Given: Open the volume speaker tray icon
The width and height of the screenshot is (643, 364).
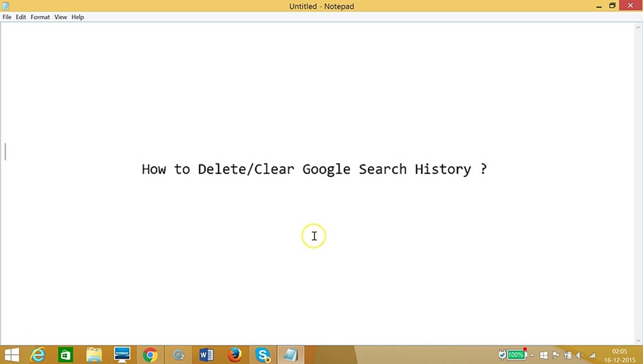Looking at the screenshot, I should (580, 355).
